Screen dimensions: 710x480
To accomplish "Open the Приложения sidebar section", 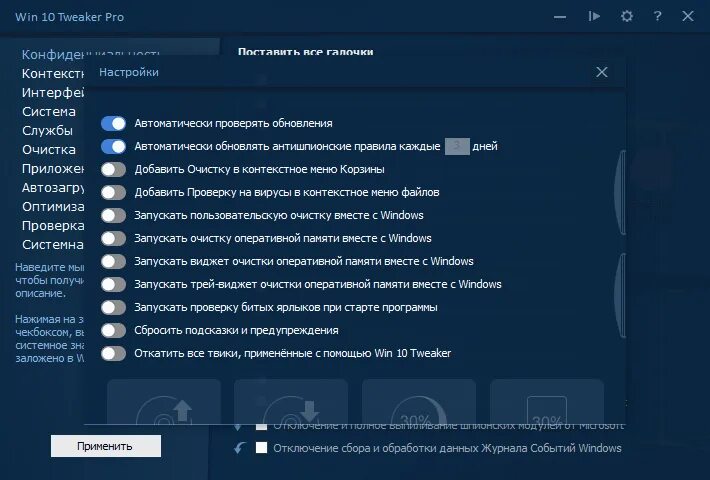I will tap(53, 168).
